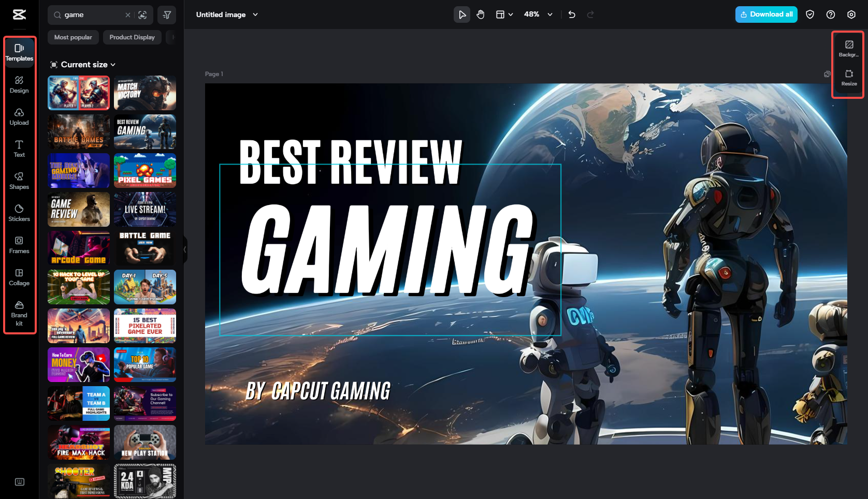Choose the Shooter template

(79, 481)
